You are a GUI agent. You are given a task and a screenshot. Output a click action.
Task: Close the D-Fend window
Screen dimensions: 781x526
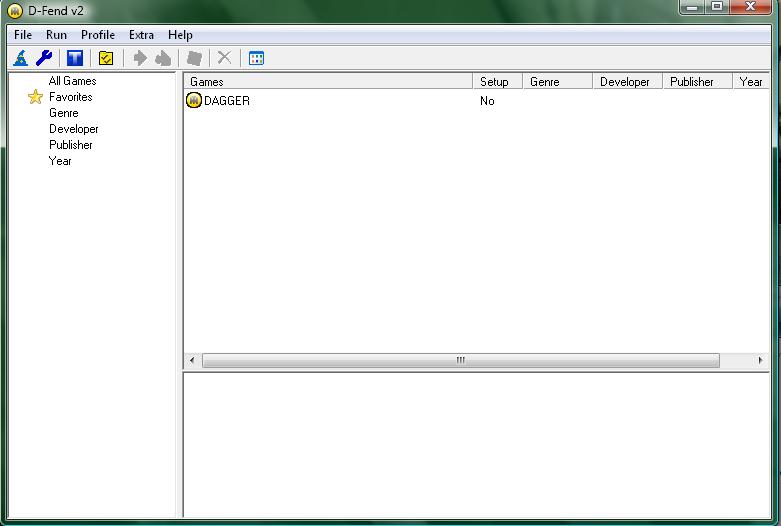point(751,7)
